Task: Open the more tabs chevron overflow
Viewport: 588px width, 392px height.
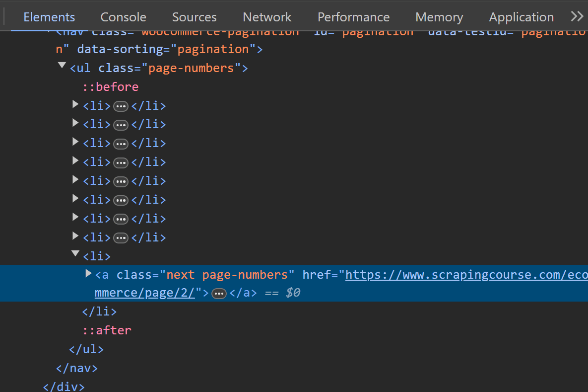Action: [577, 16]
